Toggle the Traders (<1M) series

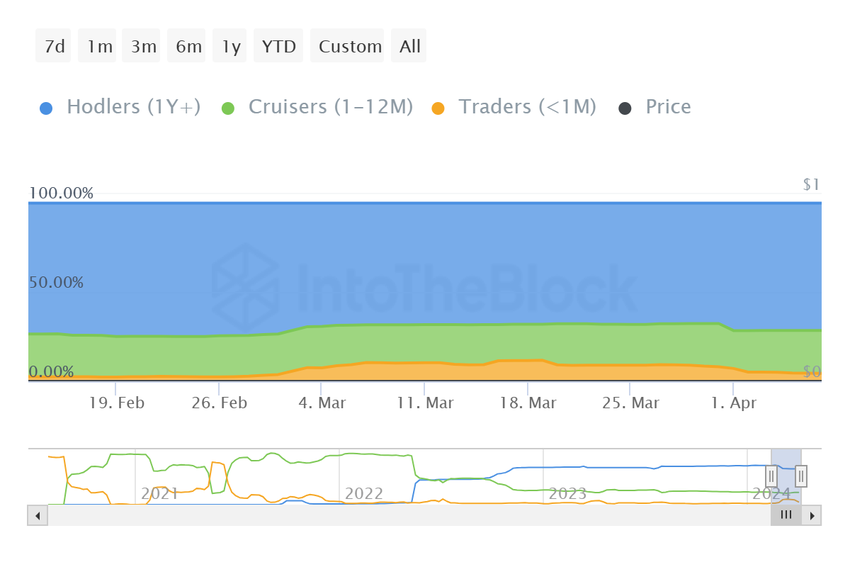click(x=527, y=107)
